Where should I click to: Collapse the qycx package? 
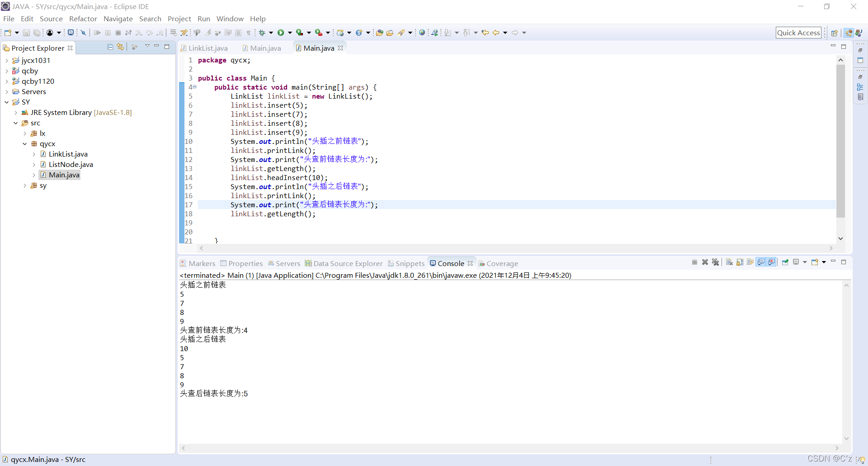(x=25, y=144)
